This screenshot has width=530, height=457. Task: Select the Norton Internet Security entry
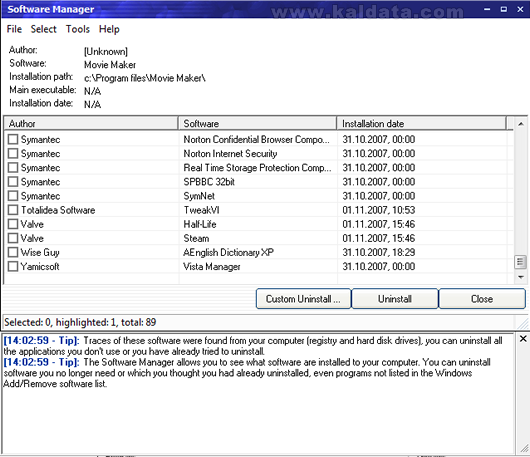(230, 154)
